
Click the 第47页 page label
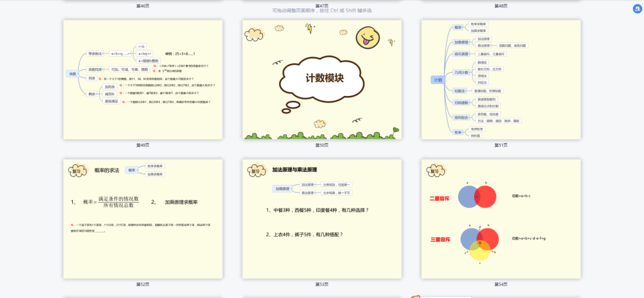[x=322, y=6]
